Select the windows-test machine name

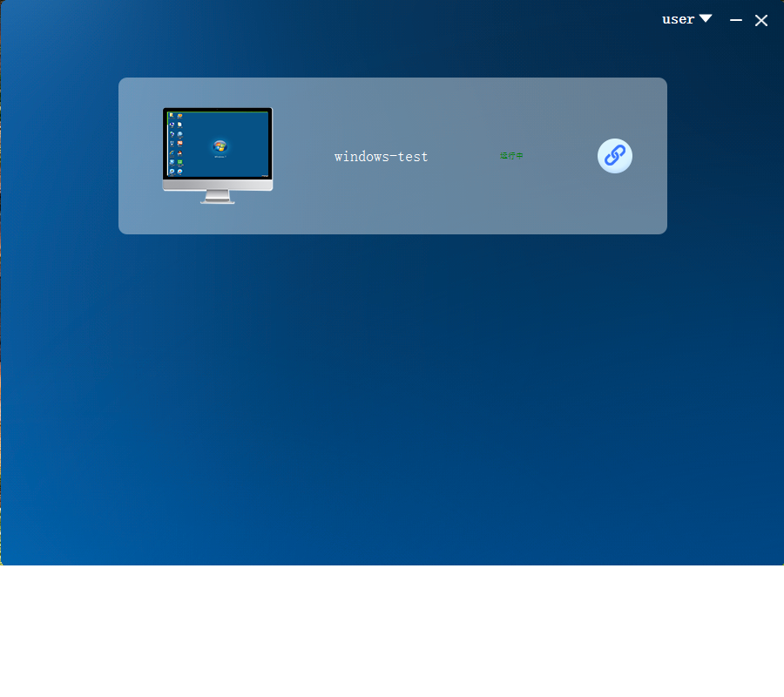click(x=381, y=157)
